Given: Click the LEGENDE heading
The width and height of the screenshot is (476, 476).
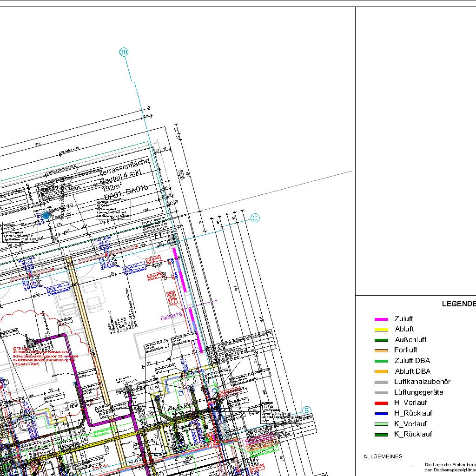Looking at the screenshot, I should point(458,304).
